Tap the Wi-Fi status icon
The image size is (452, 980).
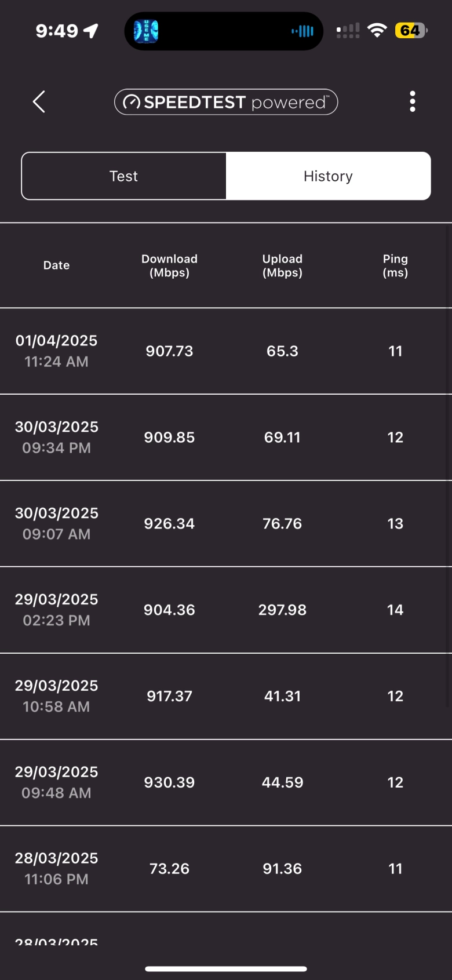tap(377, 31)
